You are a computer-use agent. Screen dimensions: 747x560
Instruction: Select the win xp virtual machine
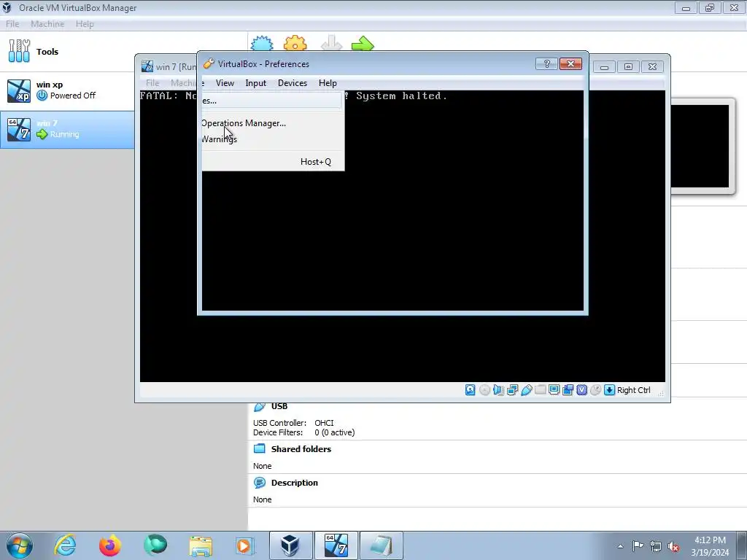click(x=66, y=90)
